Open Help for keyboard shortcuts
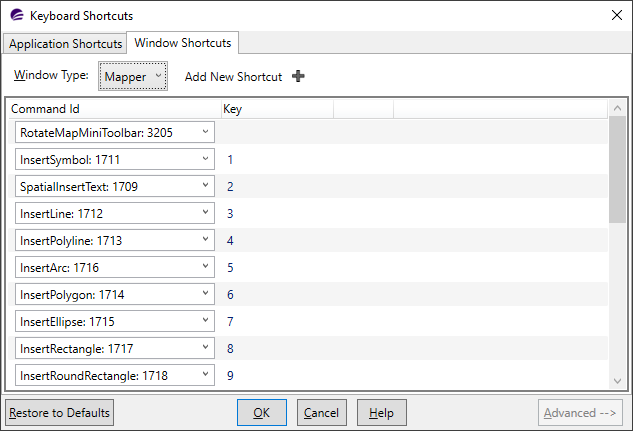The height and width of the screenshot is (431, 633). 381,413
